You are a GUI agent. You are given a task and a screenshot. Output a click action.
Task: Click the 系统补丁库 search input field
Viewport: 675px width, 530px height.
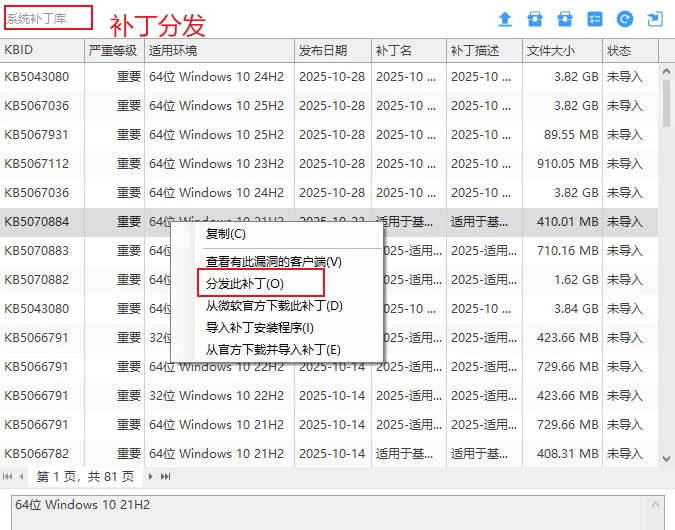click(48, 18)
